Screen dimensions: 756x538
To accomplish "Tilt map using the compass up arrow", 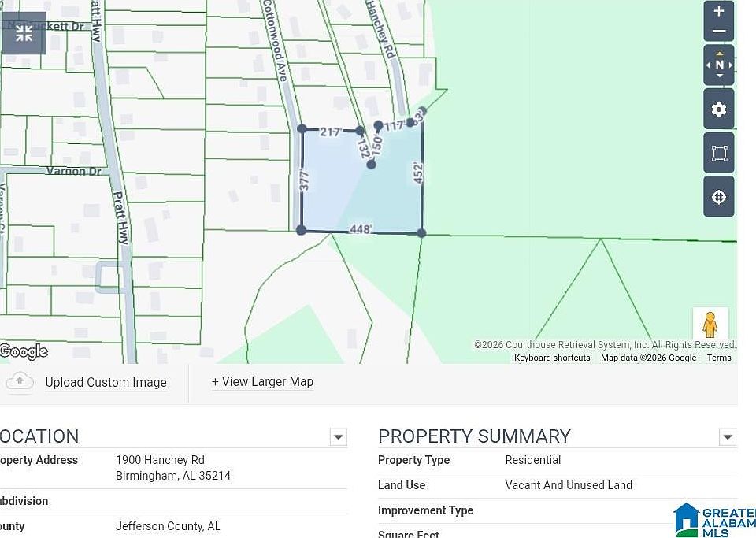I will (x=719, y=52).
